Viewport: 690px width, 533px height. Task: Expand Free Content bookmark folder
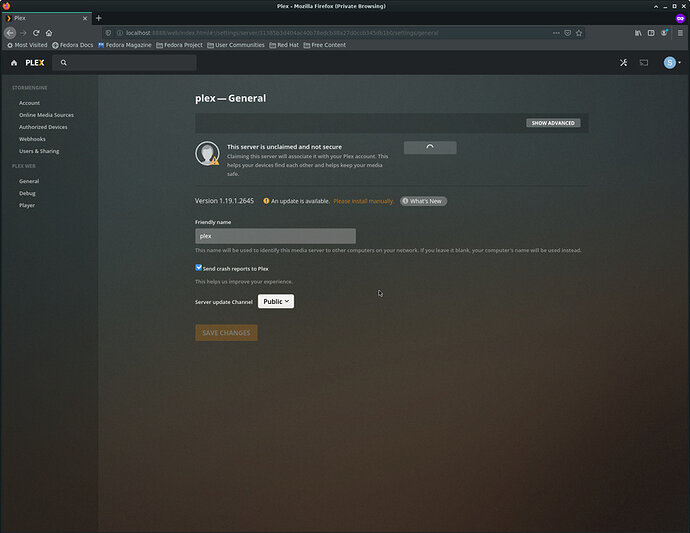click(324, 45)
